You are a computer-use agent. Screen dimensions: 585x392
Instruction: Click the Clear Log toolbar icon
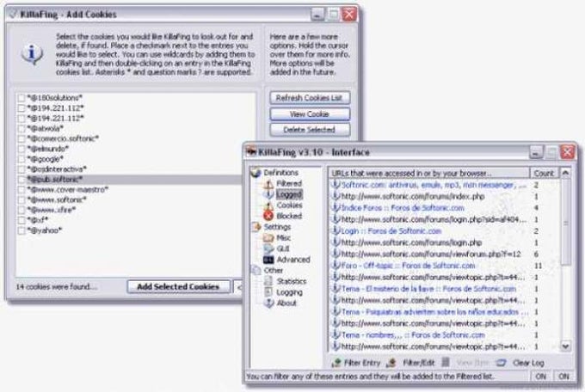coord(501,363)
